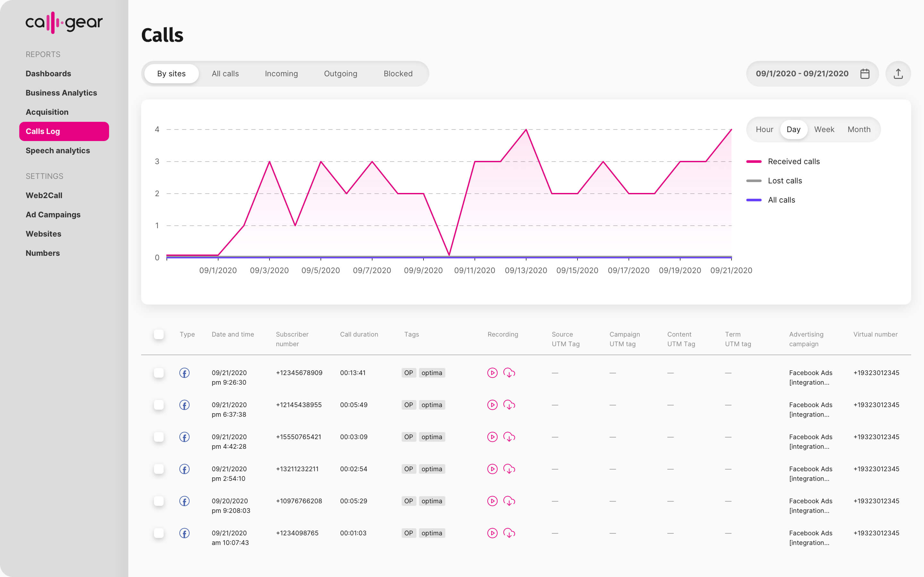Open Speech analytics from the sidebar
The height and width of the screenshot is (577, 924).
tap(58, 150)
